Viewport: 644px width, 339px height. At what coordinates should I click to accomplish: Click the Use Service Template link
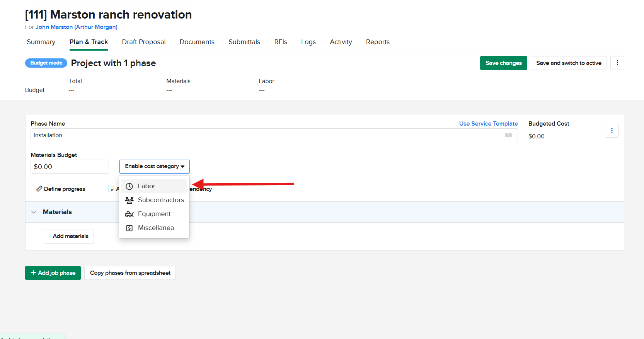488,124
